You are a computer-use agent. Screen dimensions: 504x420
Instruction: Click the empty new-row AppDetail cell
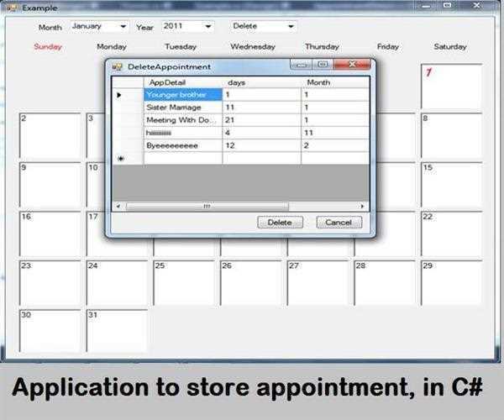click(x=183, y=159)
